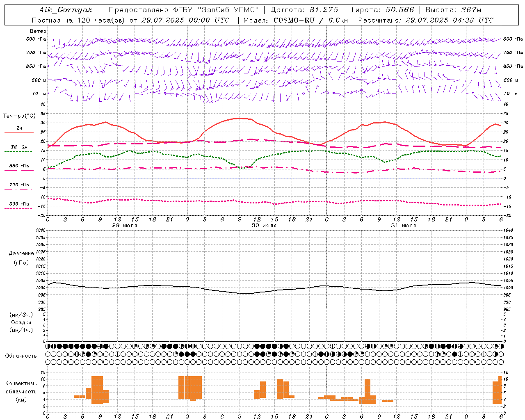
Task: Select 'Прогноз на 120 часа(ов)' forecast text
Action: pyautogui.click(x=78, y=20)
